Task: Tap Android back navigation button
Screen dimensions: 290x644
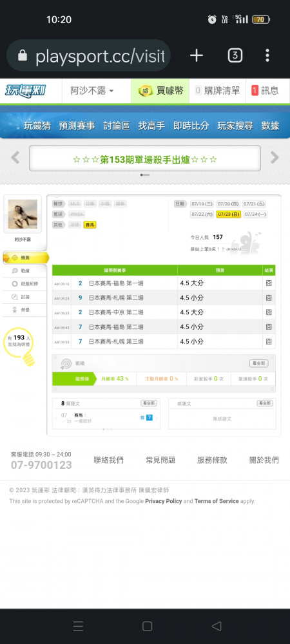Action: pyautogui.click(x=217, y=626)
